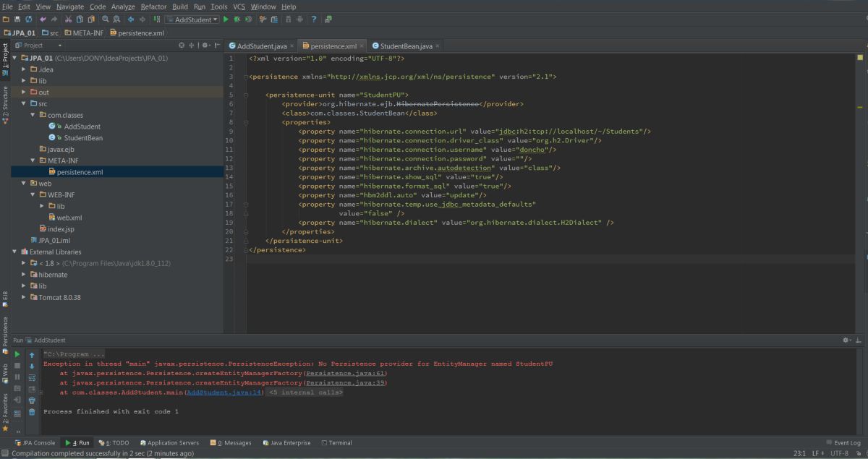Open the Terminal tool window tab
The image size is (868, 459).
(336, 442)
